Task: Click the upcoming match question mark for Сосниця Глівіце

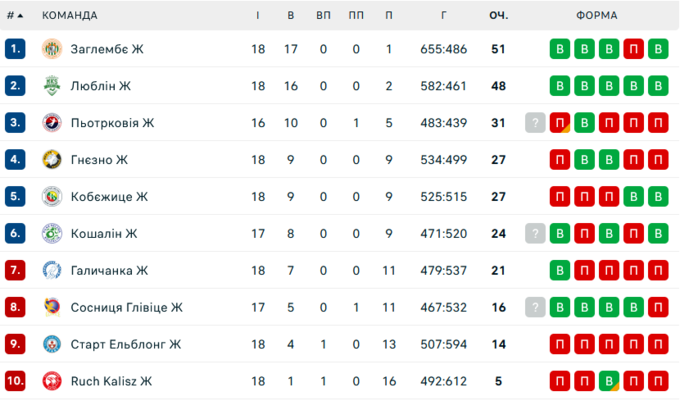Action: click(x=536, y=308)
